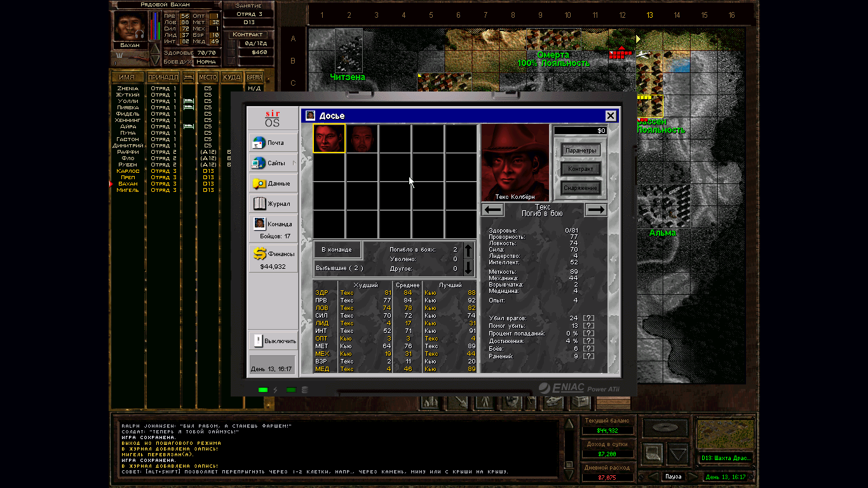Click the Читзена town label on the map
Screen dimensions: 868x488
pyautogui.click(x=348, y=77)
